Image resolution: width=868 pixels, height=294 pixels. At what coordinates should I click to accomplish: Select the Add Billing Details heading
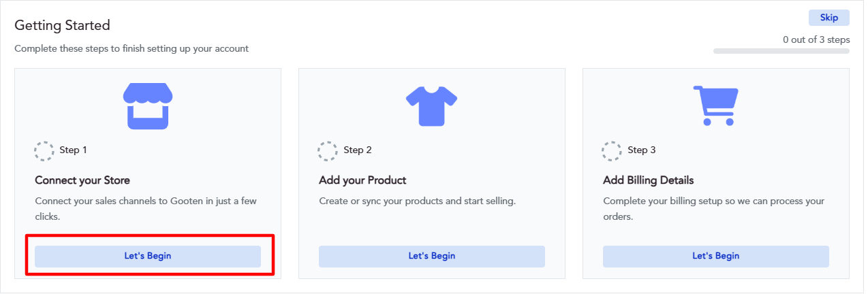pyautogui.click(x=649, y=180)
